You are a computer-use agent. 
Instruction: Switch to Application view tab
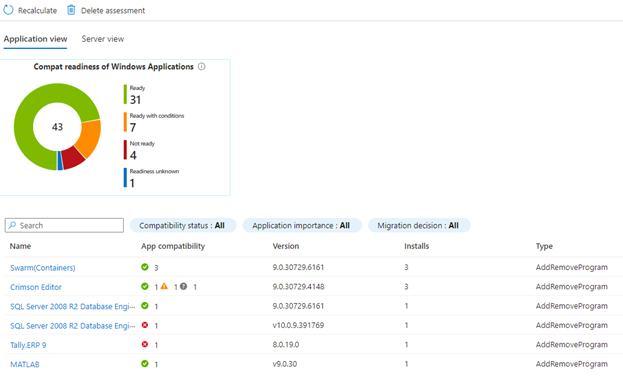pyautogui.click(x=35, y=39)
